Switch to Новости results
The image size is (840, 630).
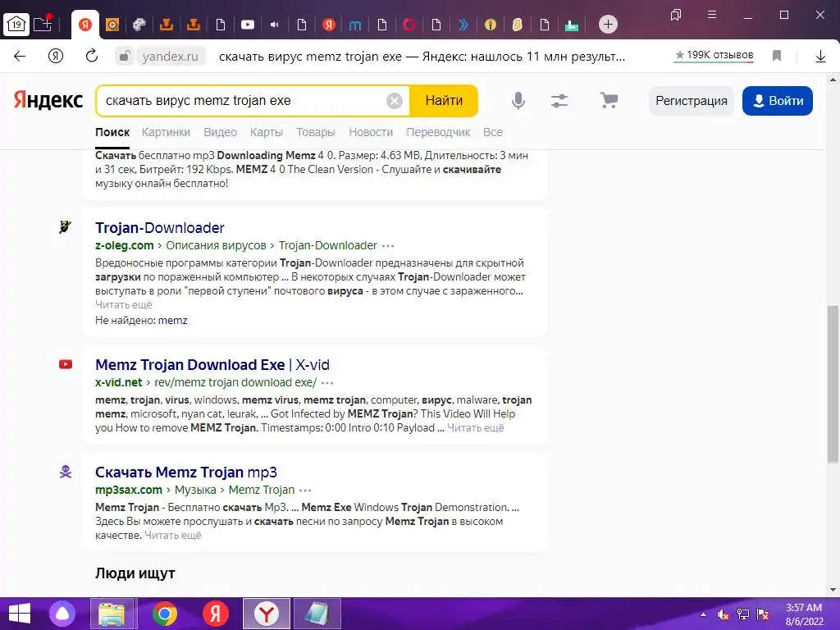pos(371,132)
